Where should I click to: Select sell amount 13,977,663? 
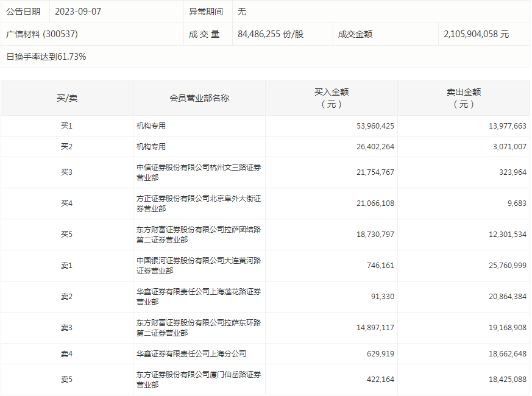pyautogui.click(x=508, y=126)
